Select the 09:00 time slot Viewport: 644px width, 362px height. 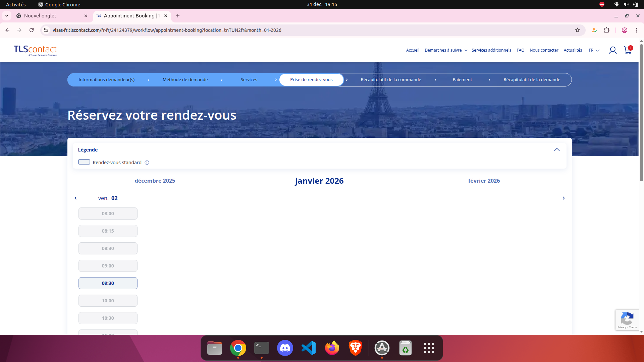[108, 266]
